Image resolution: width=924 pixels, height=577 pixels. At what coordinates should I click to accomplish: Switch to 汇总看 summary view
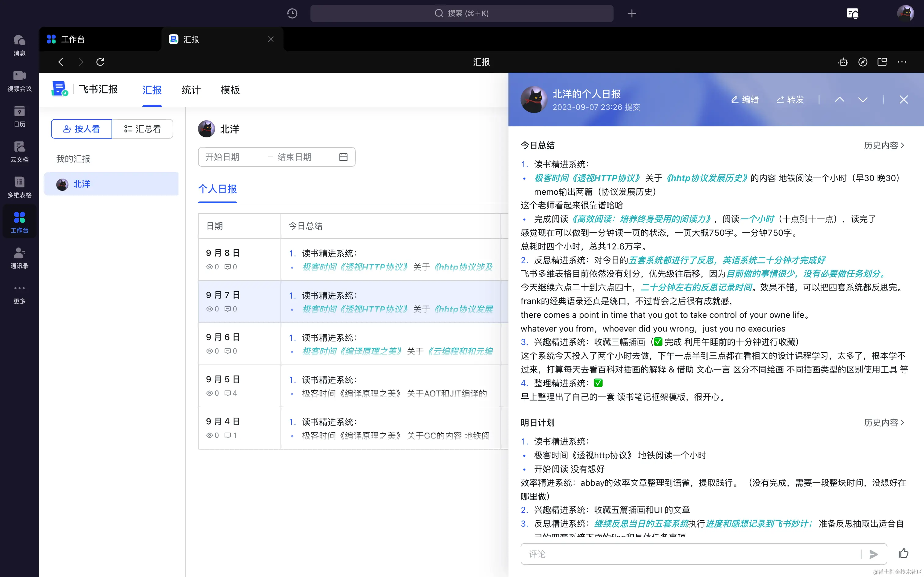coord(142,129)
